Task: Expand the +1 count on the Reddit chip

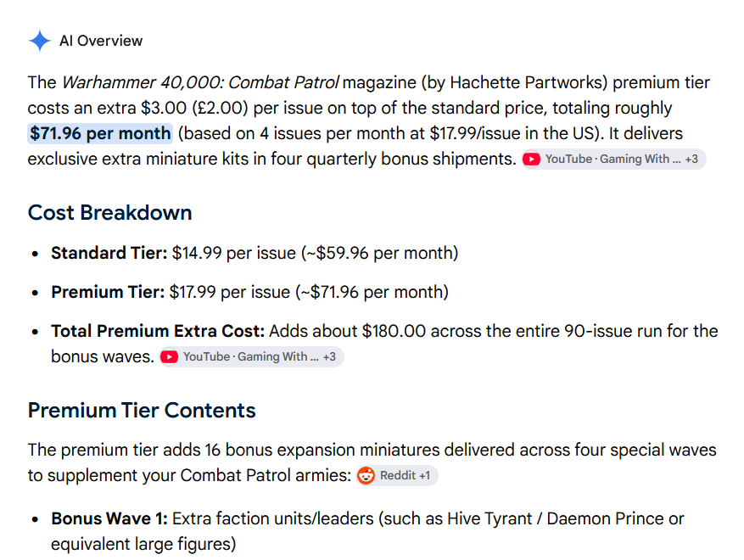Action: (x=425, y=475)
